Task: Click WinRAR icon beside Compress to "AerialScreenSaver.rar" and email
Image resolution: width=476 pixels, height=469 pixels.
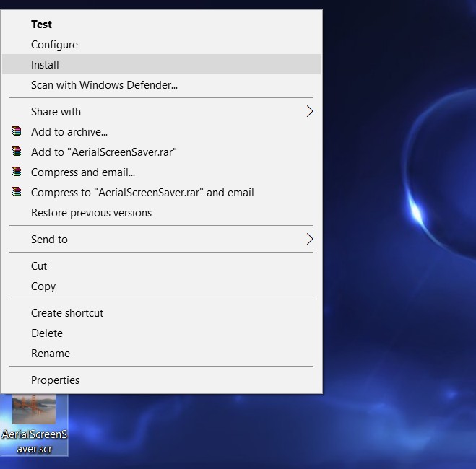Action: click(17, 192)
